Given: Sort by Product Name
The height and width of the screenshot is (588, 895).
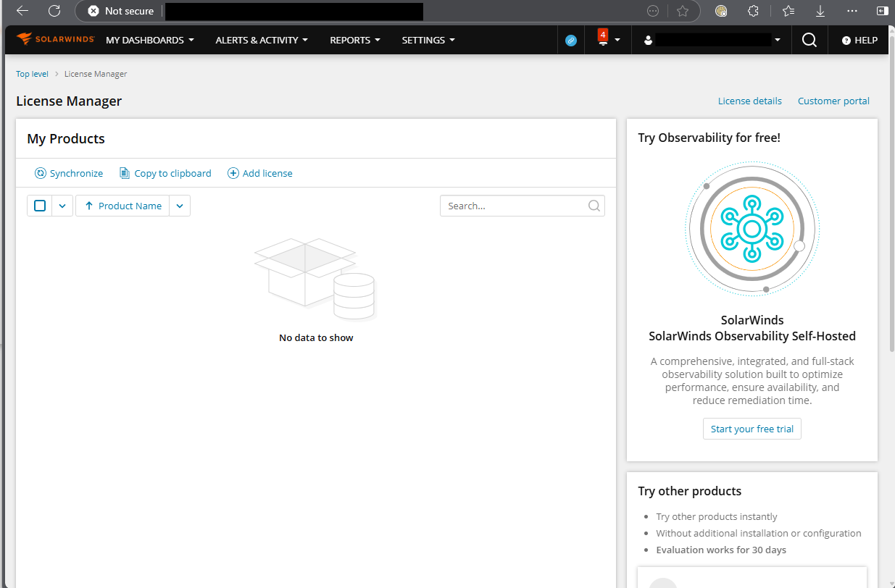Looking at the screenshot, I should (x=122, y=206).
